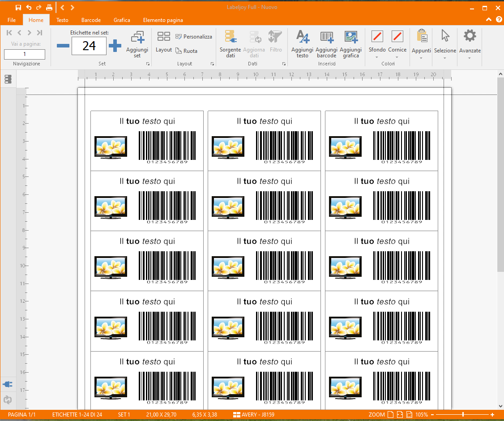Click the Vai a pagina input field

pos(25,54)
